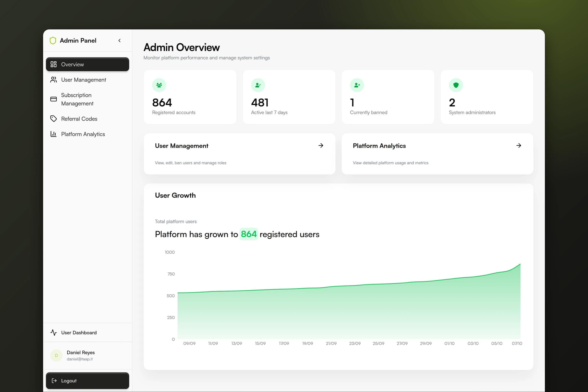
Task: Go to User Dashboard
Action: coord(87,332)
